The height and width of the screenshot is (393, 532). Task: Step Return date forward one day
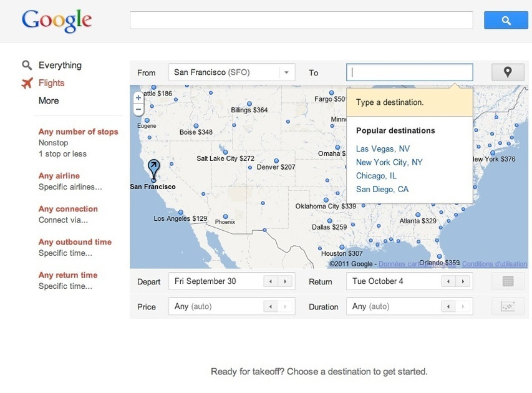click(x=463, y=281)
